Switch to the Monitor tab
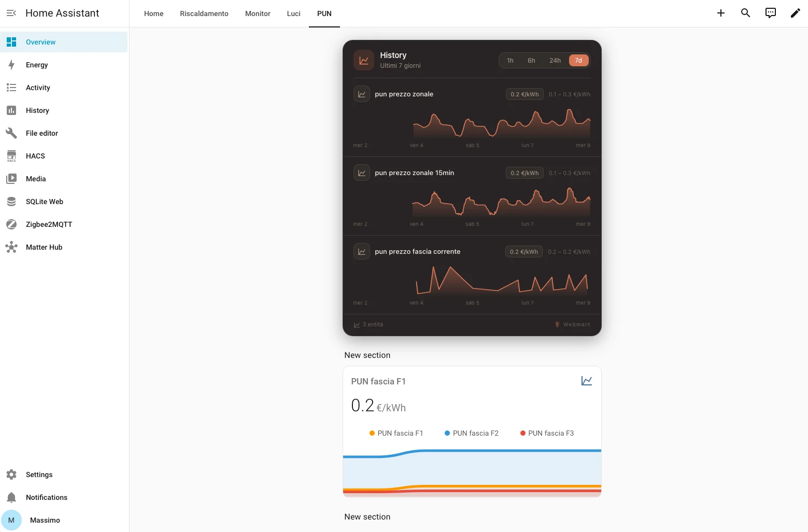 (258, 13)
